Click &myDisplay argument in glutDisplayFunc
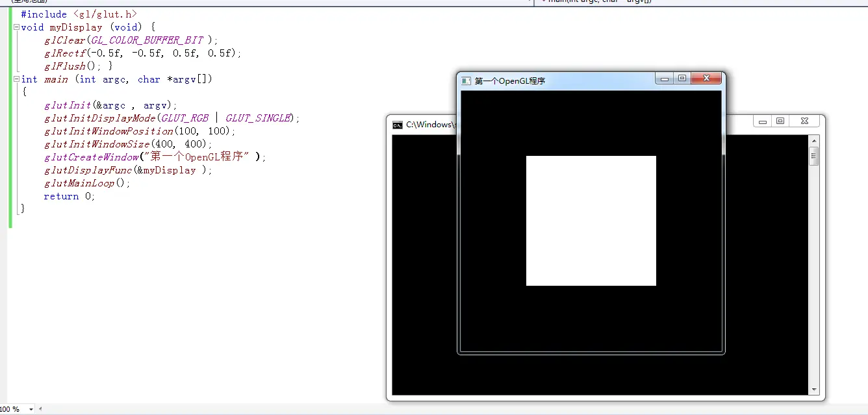The height and width of the screenshot is (415, 868). click(166, 170)
